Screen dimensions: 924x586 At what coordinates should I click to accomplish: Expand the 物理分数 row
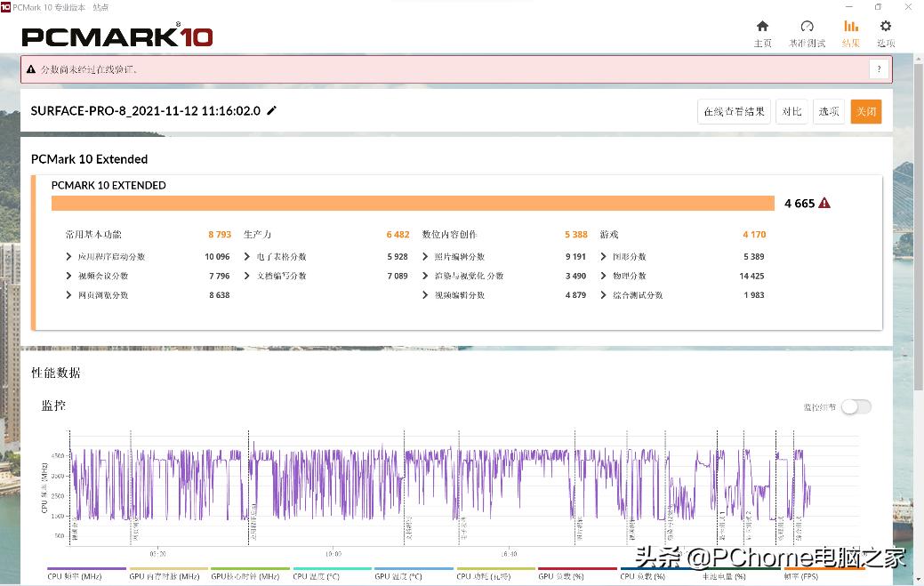(x=603, y=276)
